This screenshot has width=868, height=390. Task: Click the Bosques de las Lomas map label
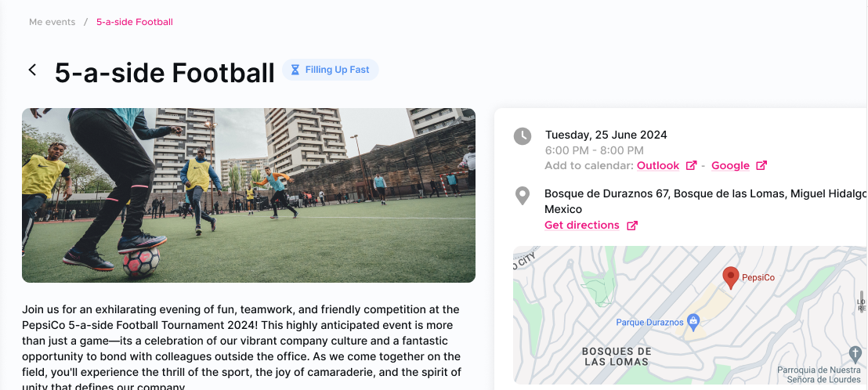click(x=616, y=356)
